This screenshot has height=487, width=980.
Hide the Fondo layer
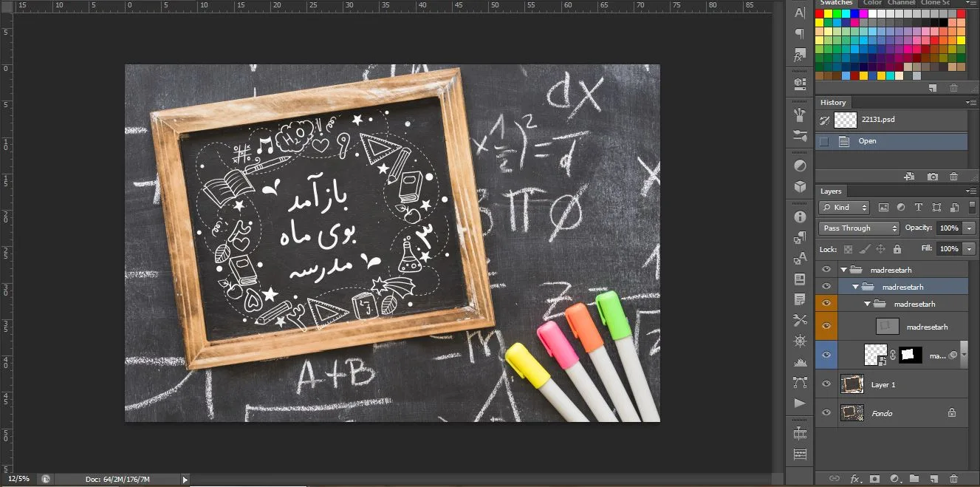tap(826, 412)
